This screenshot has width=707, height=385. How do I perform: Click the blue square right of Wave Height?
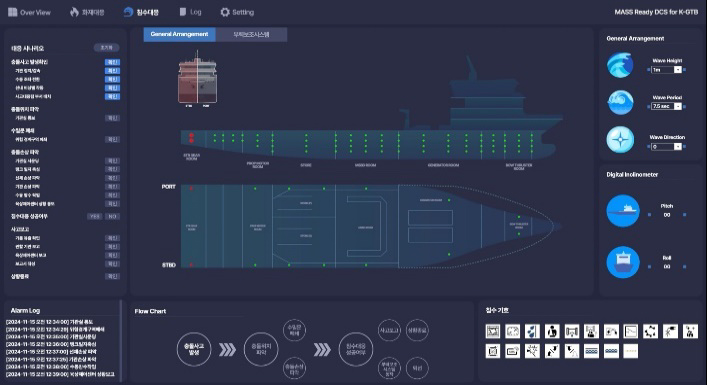[x=684, y=70]
